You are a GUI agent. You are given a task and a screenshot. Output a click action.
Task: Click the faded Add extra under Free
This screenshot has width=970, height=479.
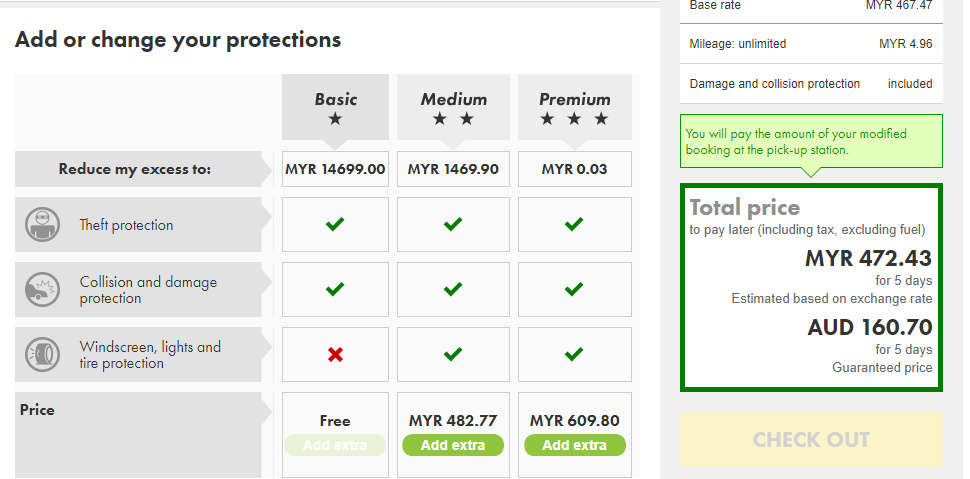[335, 445]
